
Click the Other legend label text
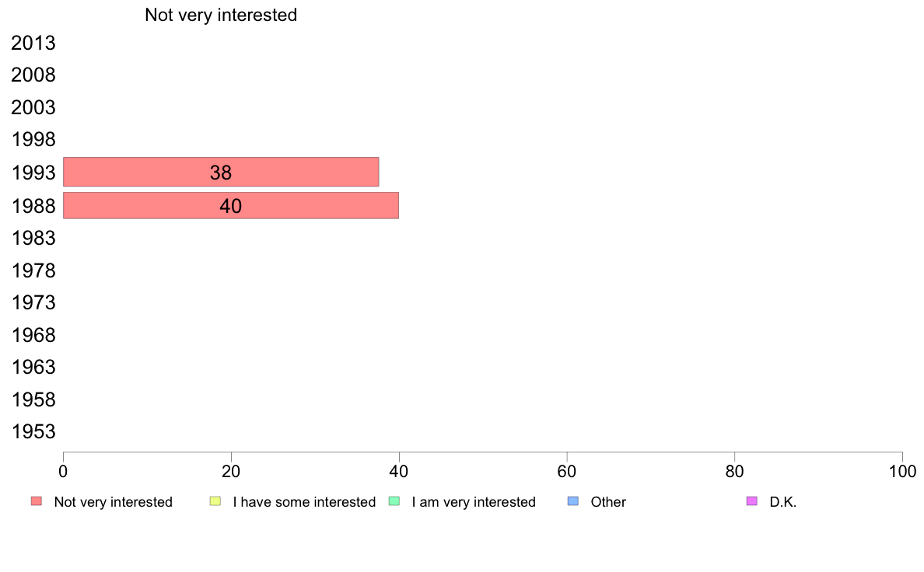pos(608,502)
